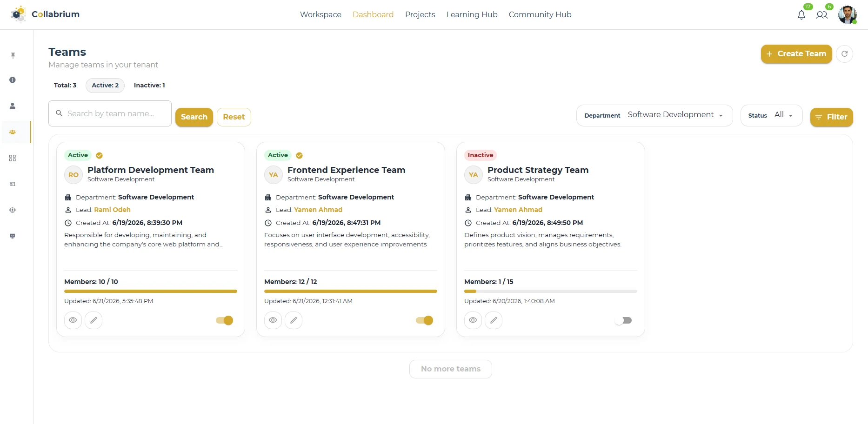Screen dimensions: 868x424
Task: Click the Create Team button
Action: [x=796, y=54]
